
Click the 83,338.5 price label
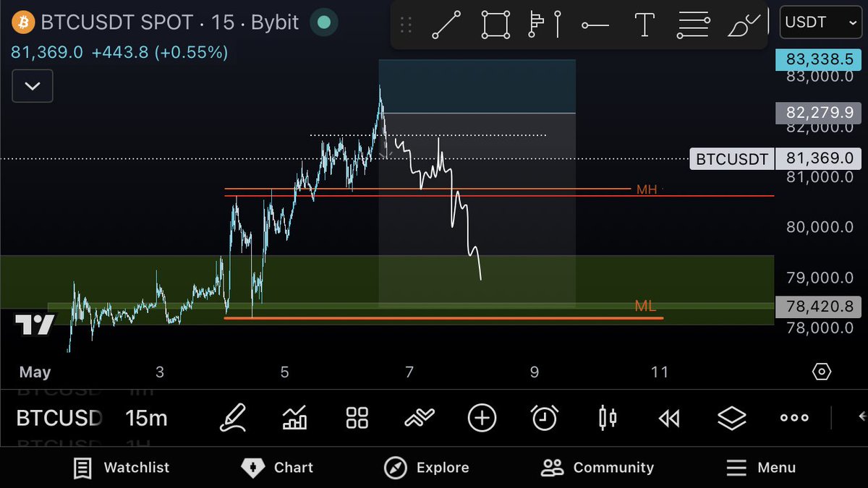pyautogui.click(x=817, y=60)
